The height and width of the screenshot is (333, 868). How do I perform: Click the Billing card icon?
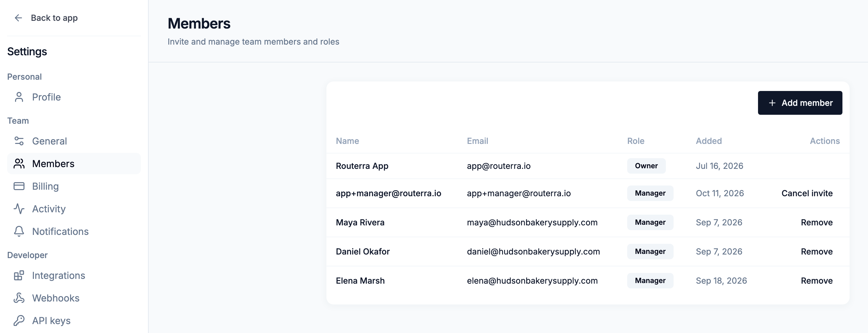19,186
